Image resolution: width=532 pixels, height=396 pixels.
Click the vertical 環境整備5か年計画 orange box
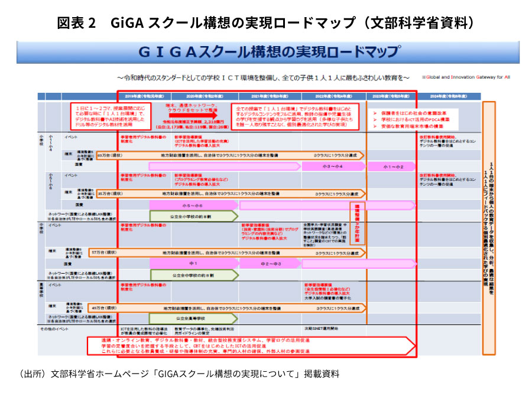tap(358, 225)
